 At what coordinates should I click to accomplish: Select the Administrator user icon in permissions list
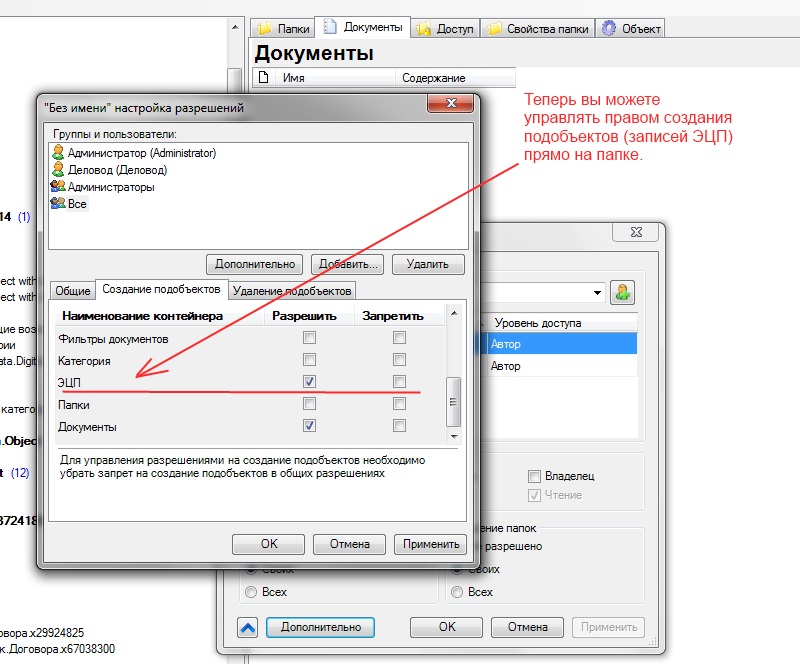tap(58, 153)
